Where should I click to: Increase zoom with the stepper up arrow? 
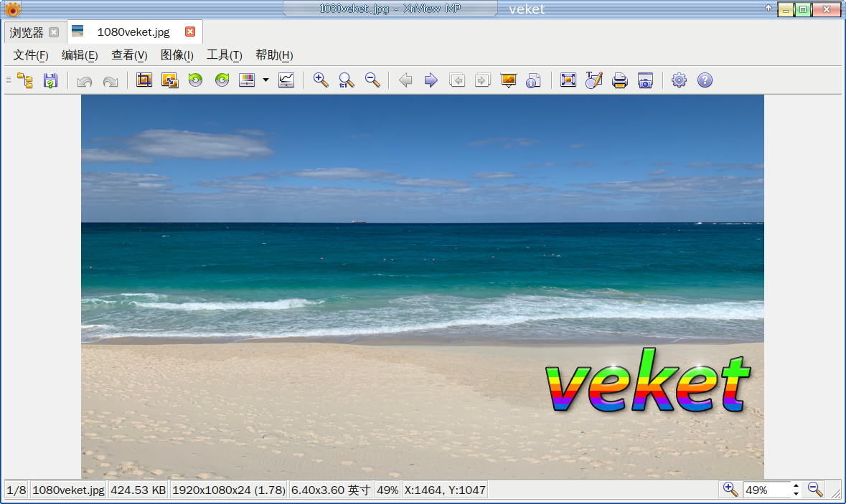pyautogui.click(x=796, y=485)
